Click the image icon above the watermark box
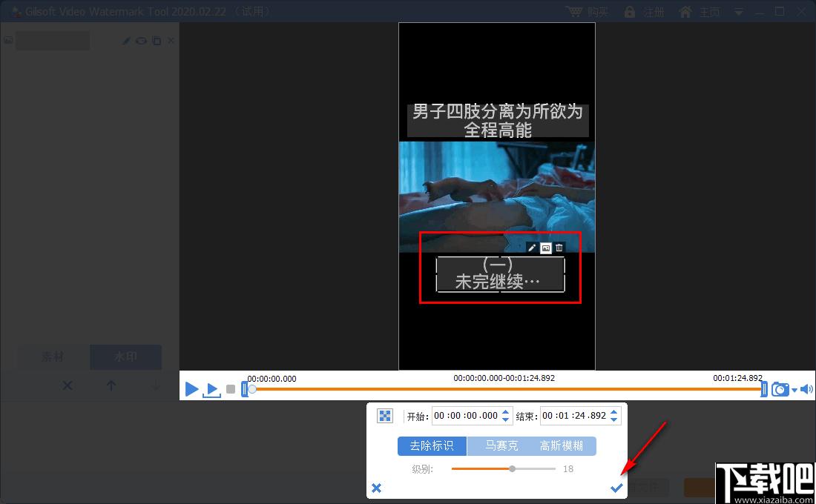Viewport: 816px width, 504px height. point(546,248)
